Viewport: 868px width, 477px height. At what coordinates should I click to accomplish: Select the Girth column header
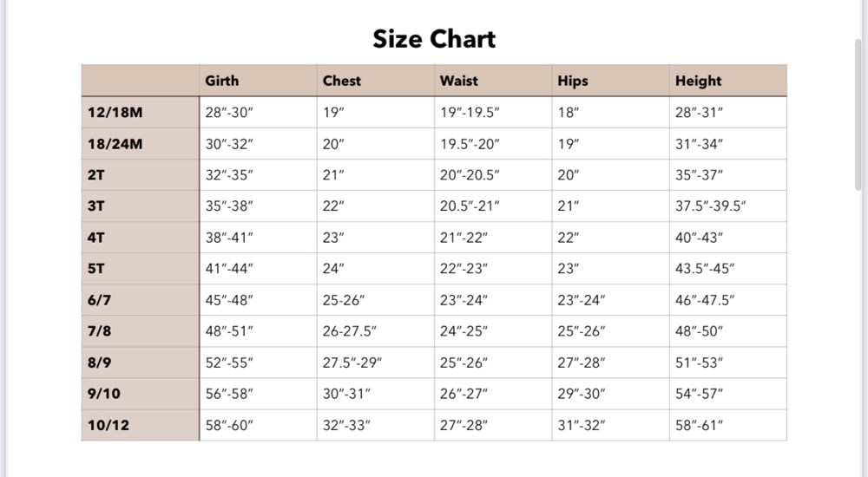222,81
